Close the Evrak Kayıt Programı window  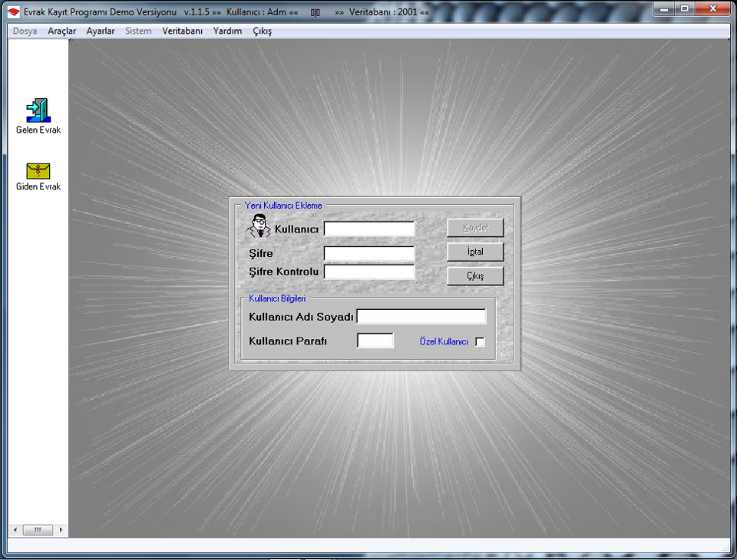click(x=712, y=9)
